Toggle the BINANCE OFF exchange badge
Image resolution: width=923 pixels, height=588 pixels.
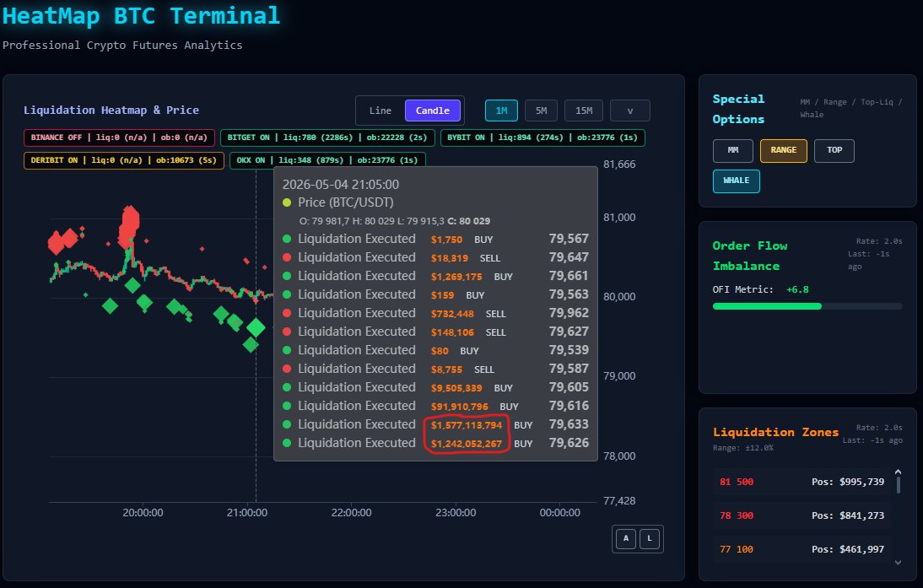pos(119,138)
